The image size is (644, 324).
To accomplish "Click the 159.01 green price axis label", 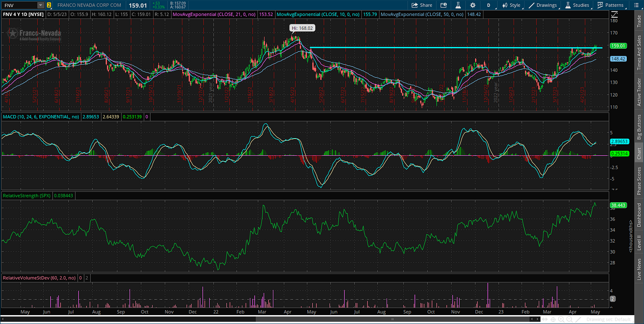I will click(617, 46).
